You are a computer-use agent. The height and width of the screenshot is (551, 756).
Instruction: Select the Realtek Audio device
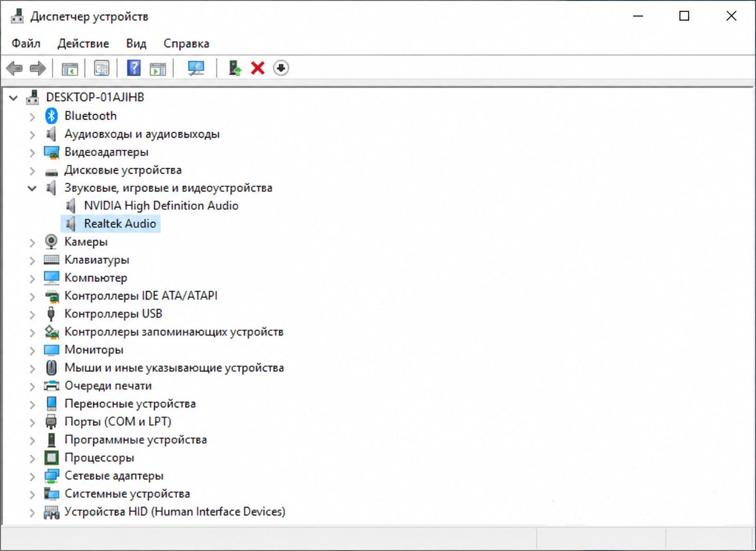120,223
